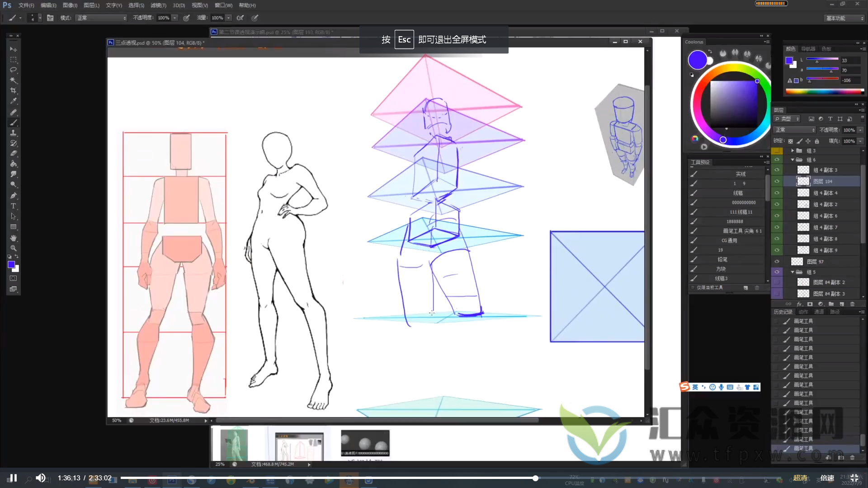Select the Paint Bucket tool
868x488 pixels.
14,164
